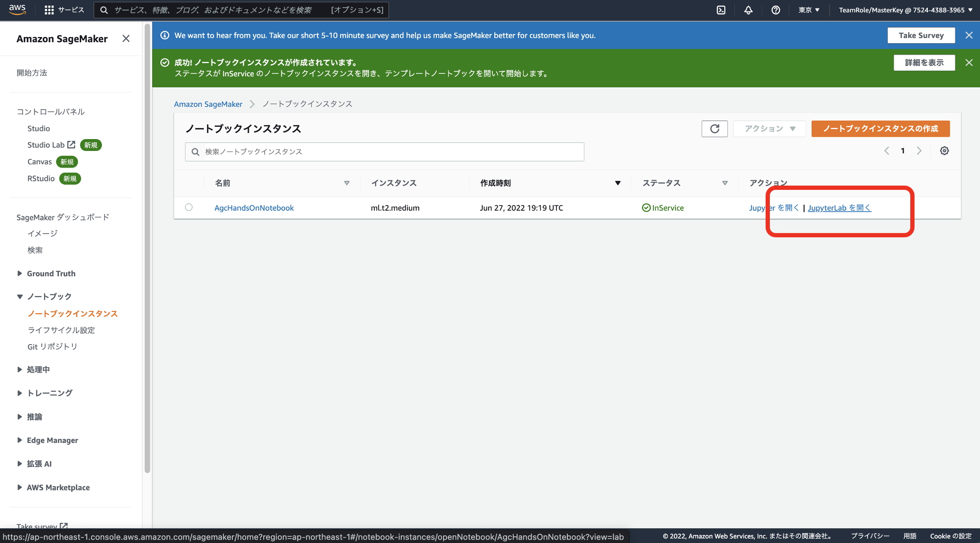Viewport: 980px width, 543px height.
Task: Open the AgcHandsOnNotebook name link
Action: click(x=254, y=208)
